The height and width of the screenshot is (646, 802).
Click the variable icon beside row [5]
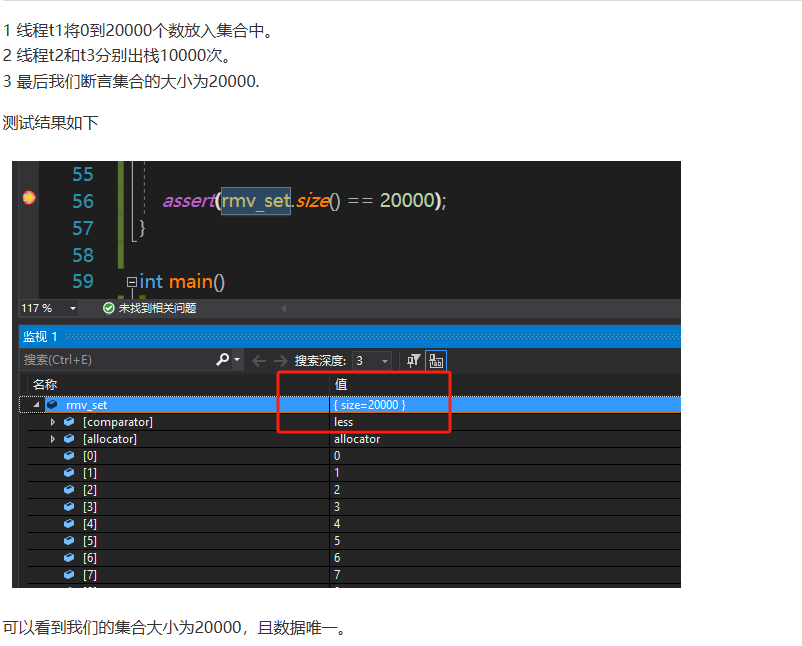[66, 540]
